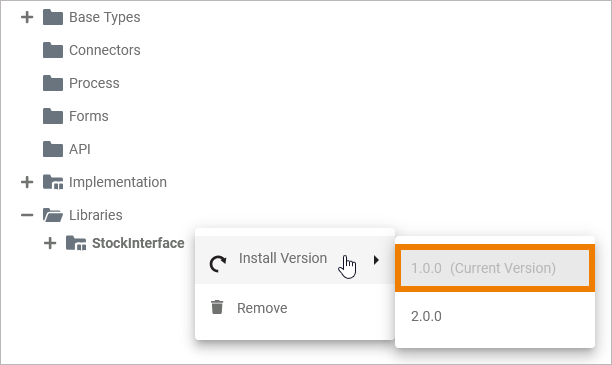
Task: Expand the Base Types node
Action: tap(27, 17)
